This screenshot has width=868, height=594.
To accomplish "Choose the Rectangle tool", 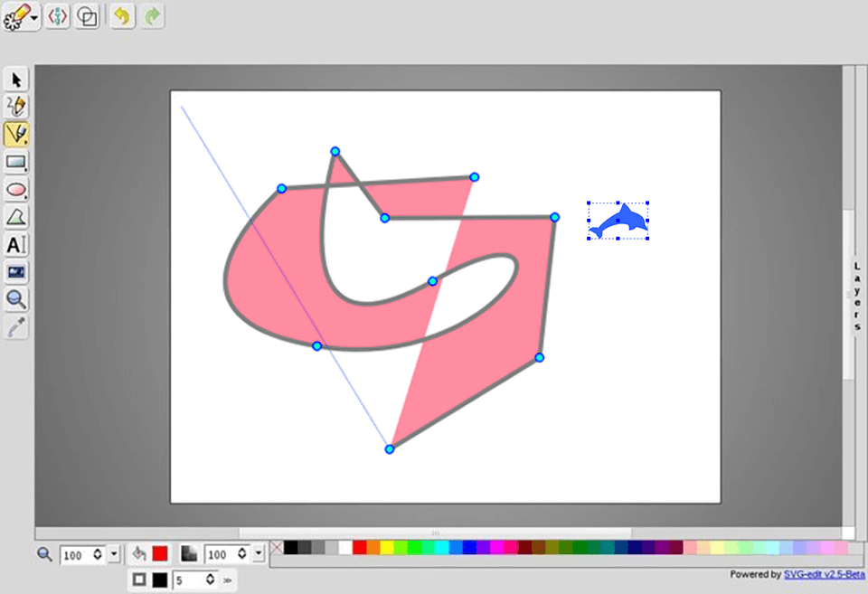I will pyautogui.click(x=15, y=161).
